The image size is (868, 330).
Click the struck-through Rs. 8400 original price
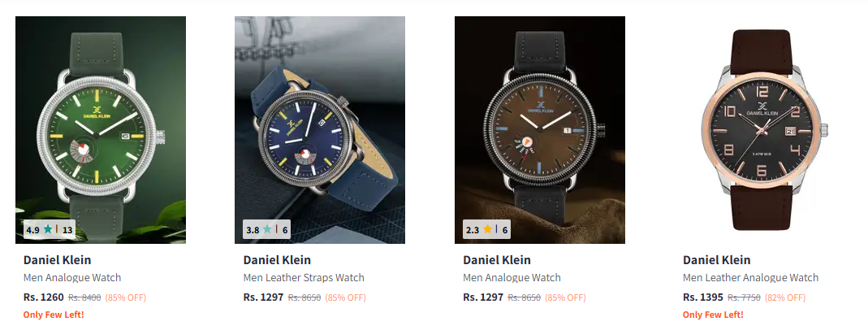[x=84, y=297]
